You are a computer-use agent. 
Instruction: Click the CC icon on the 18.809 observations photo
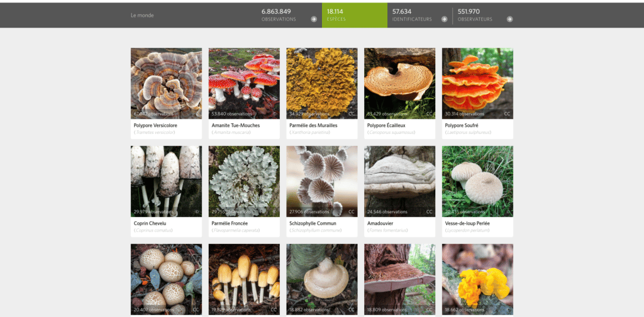tap(429, 309)
